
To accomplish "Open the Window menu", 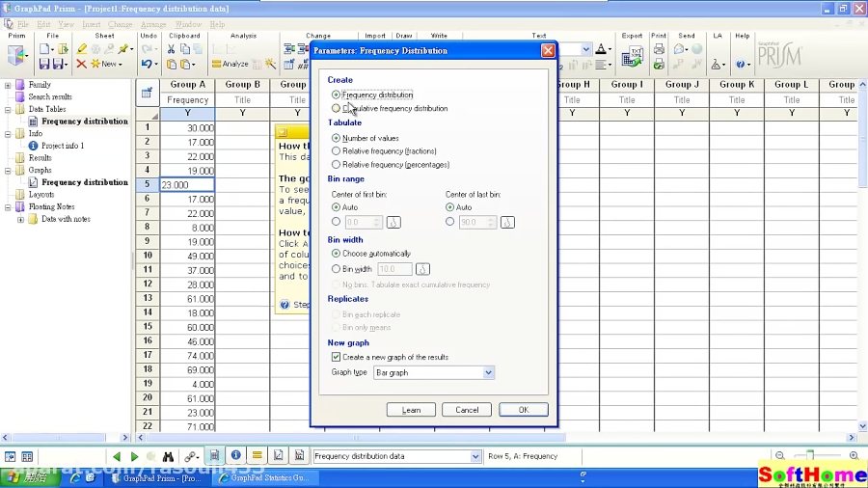I will tap(188, 24).
